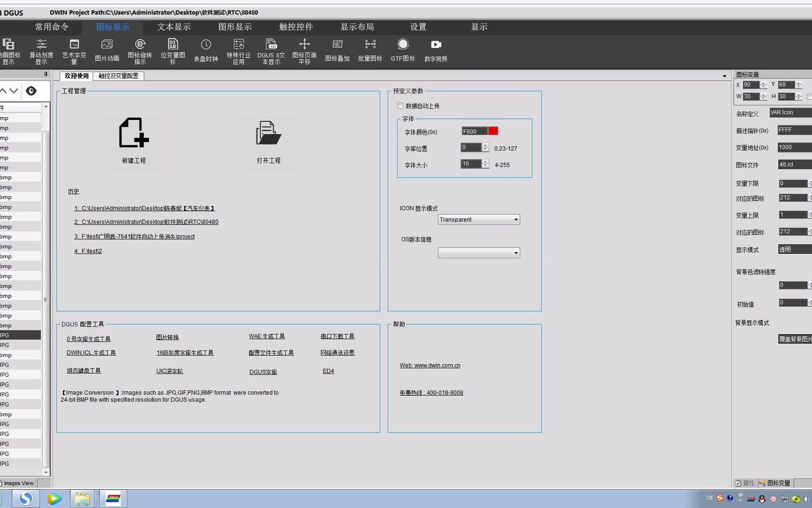Switch to the 触控及变量配置 tab
The image size is (812, 508).
[118, 76]
